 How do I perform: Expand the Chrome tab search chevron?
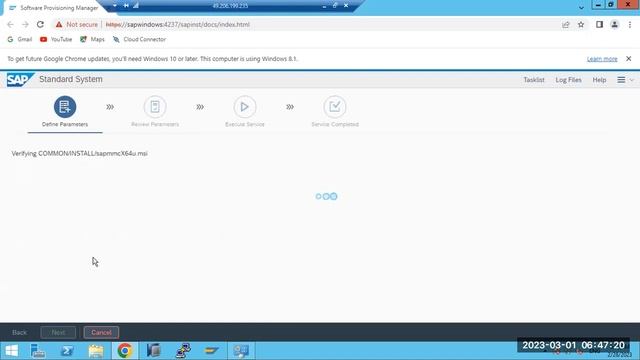click(x=581, y=7)
